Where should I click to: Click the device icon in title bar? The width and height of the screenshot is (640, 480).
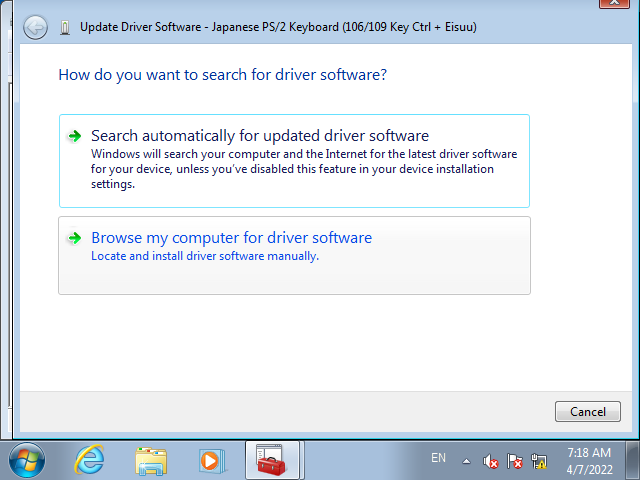[64, 28]
